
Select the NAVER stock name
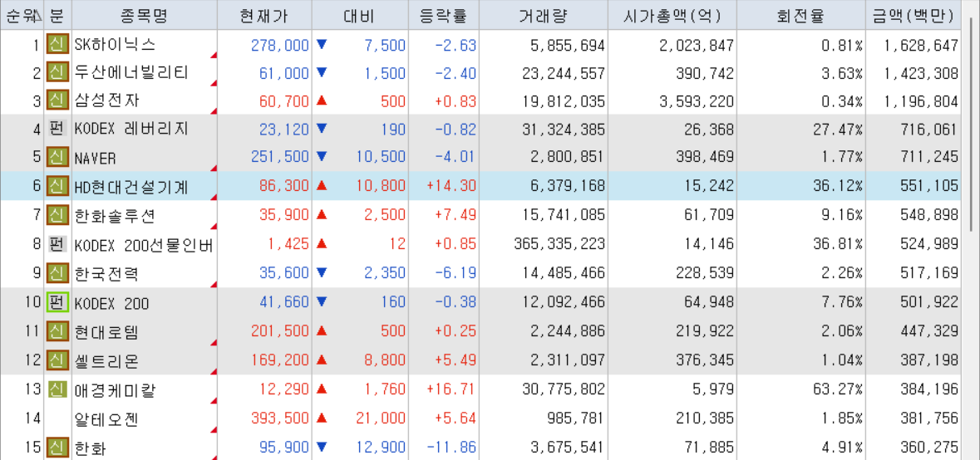(95, 158)
